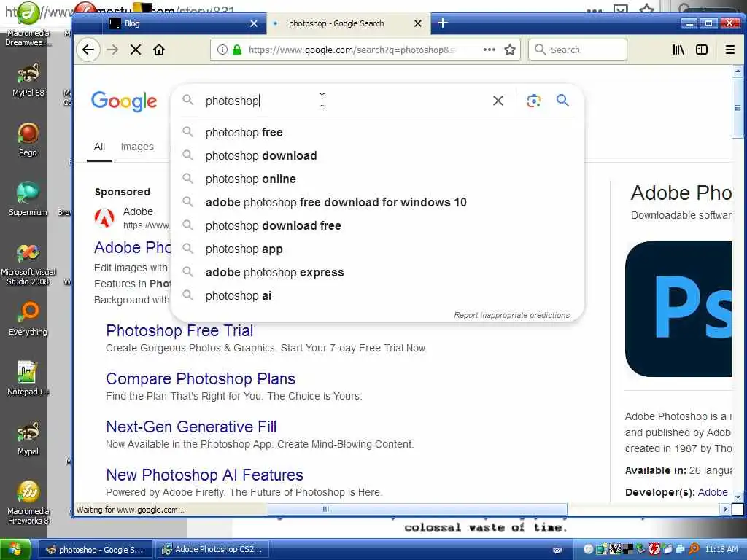Open Mypal desktop icon

(28, 438)
